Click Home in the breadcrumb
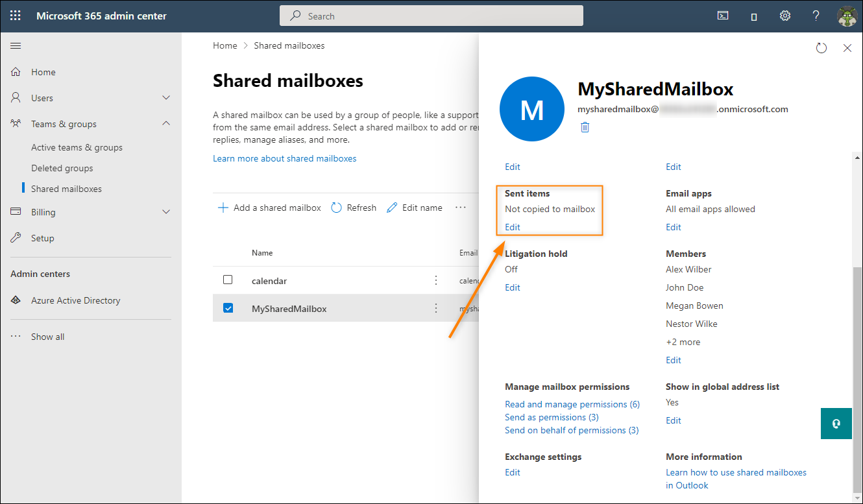Image resolution: width=863 pixels, height=504 pixels. (x=225, y=45)
